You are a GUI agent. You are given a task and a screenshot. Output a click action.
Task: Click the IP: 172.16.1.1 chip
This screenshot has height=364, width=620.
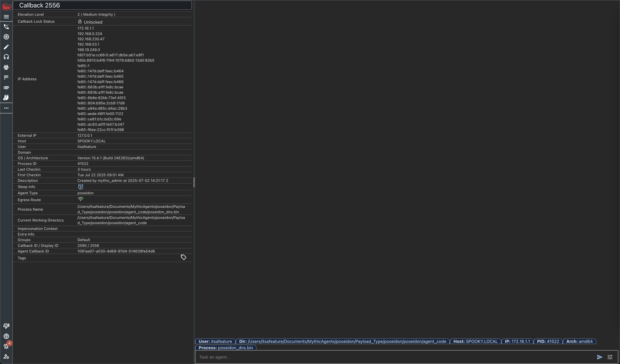(517, 341)
